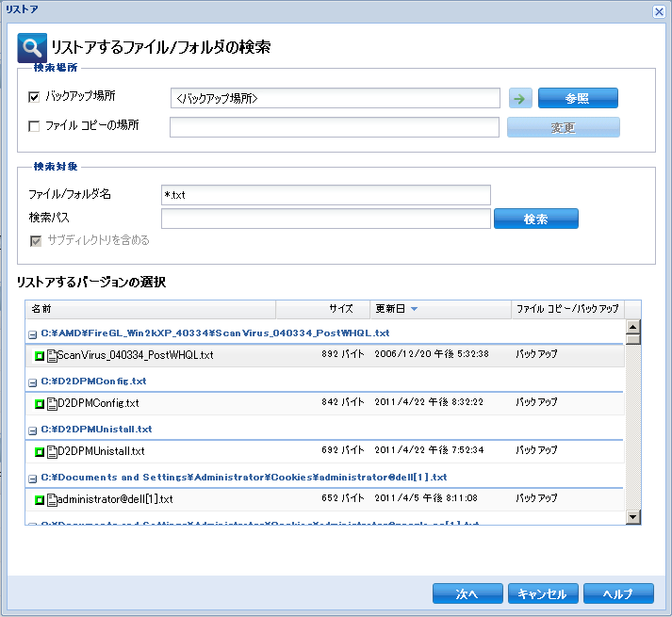Click date 2011/4/5 午後 8:11:08

tap(426, 498)
